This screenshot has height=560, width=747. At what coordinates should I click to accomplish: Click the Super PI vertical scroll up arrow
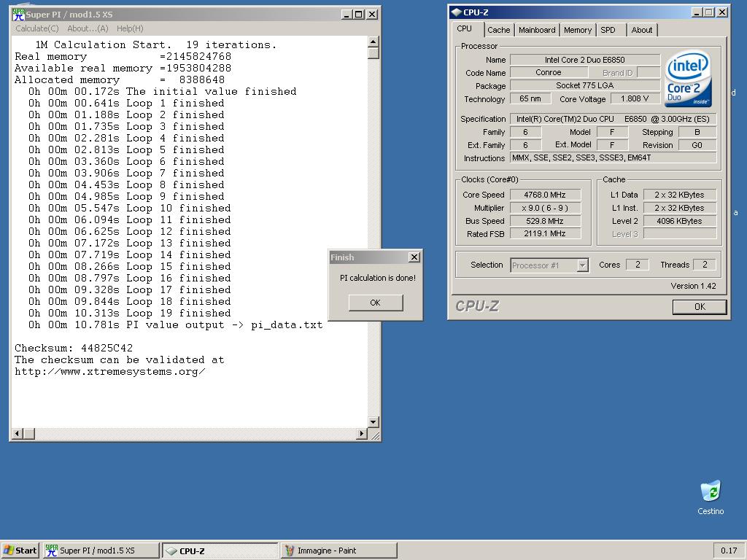pyautogui.click(x=373, y=42)
